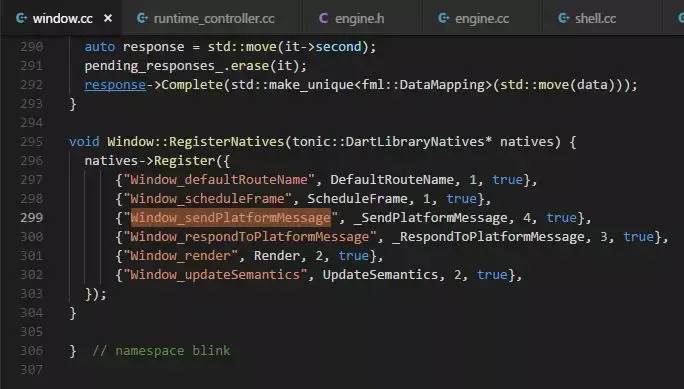This screenshot has width=684, height=389.
Task: Click the C++ file icon on runtime_controller.cc tab
Action: (142, 18)
